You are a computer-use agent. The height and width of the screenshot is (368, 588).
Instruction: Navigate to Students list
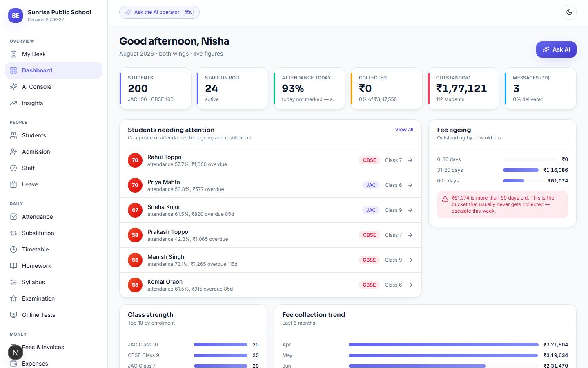coord(53,135)
